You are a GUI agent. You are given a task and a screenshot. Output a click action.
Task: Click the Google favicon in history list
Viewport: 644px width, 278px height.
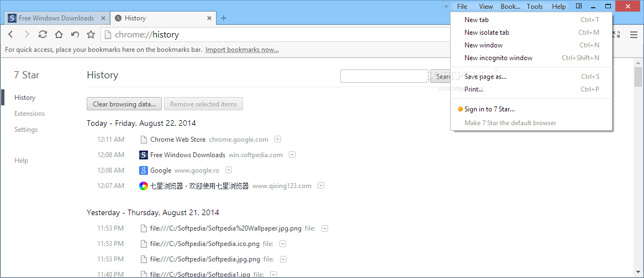[144, 170]
